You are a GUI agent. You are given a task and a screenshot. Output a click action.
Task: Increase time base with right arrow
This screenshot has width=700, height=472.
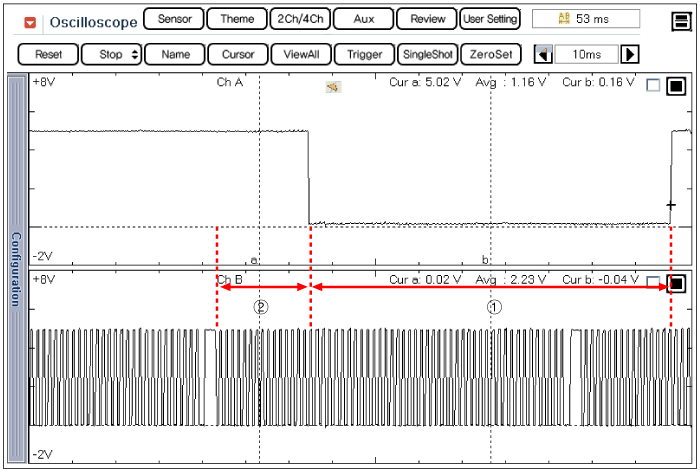(630, 54)
